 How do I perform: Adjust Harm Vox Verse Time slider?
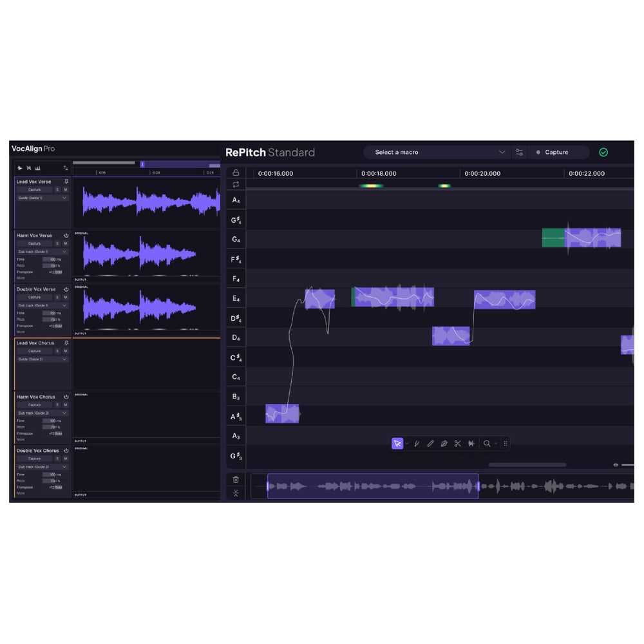(52, 260)
